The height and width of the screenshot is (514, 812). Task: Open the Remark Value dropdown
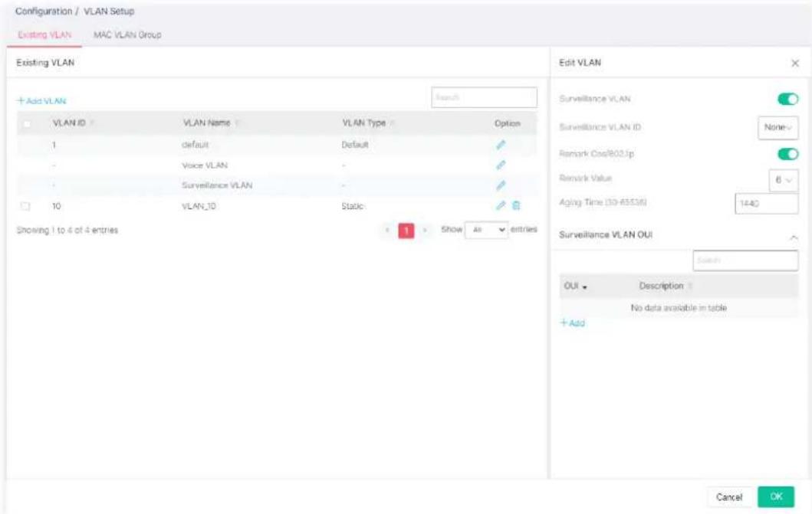coord(784,180)
